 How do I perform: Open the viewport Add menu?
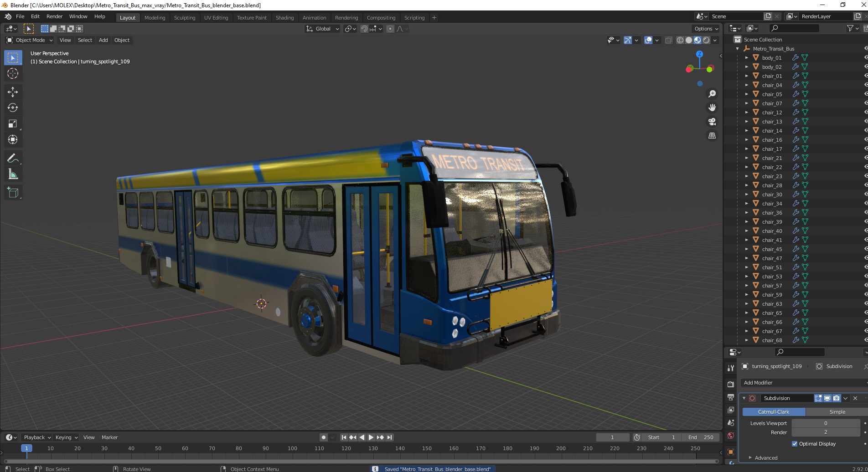click(103, 40)
